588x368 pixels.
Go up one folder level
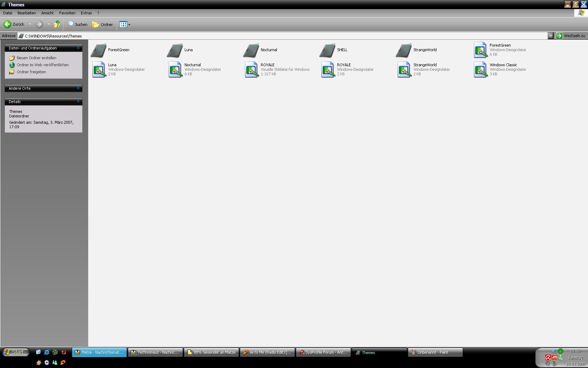click(x=57, y=24)
